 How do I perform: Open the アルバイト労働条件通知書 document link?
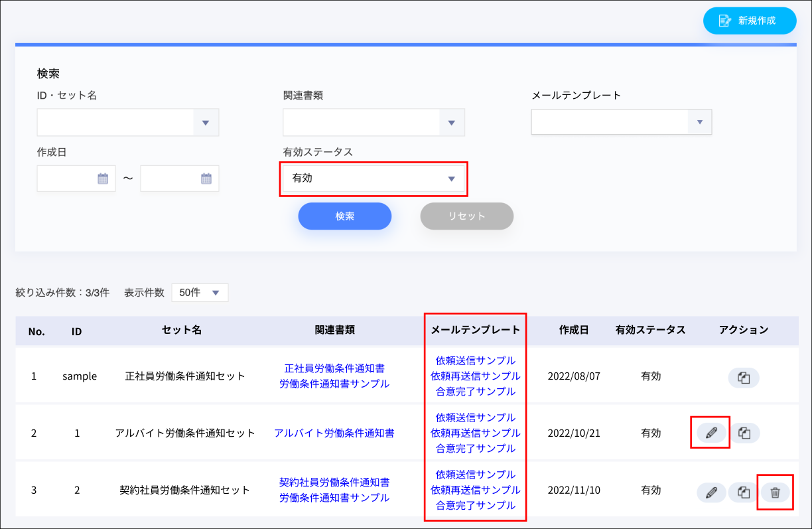point(334,433)
